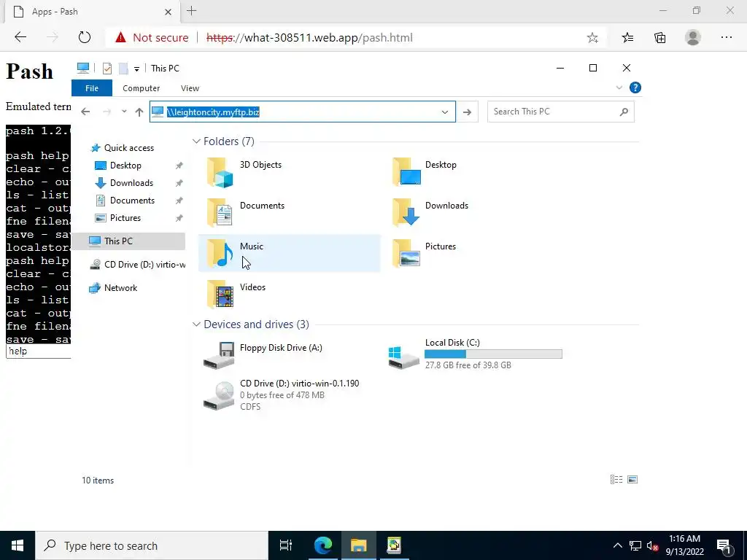The height and width of the screenshot is (560, 747).
Task: Click File Explorer taskbar icon
Action: click(358, 545)
